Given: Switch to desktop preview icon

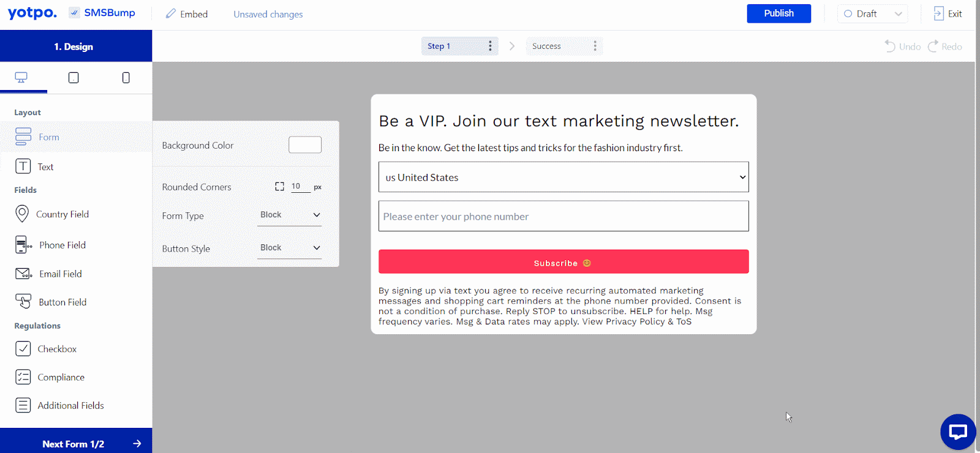Looking at the screenshot, I should (21, 78).
